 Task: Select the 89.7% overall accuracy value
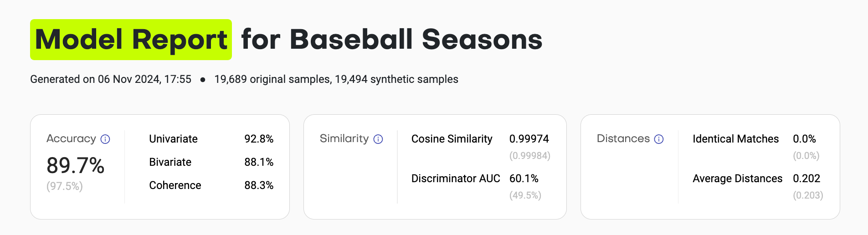76,165
